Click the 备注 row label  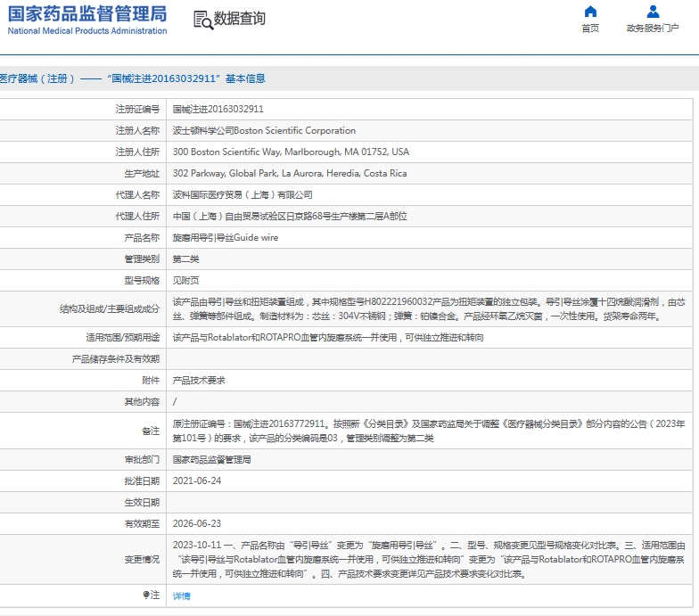[x=151, y=431]
